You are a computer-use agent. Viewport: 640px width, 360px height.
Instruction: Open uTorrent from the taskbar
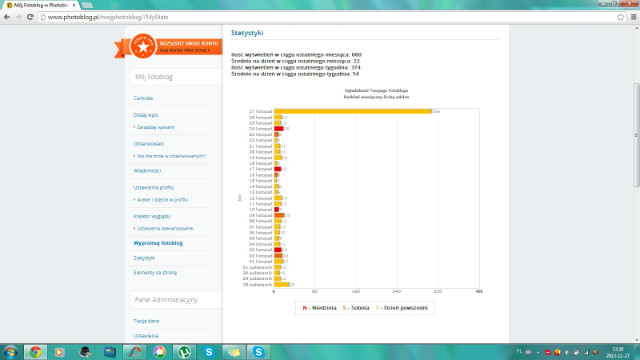184,352
